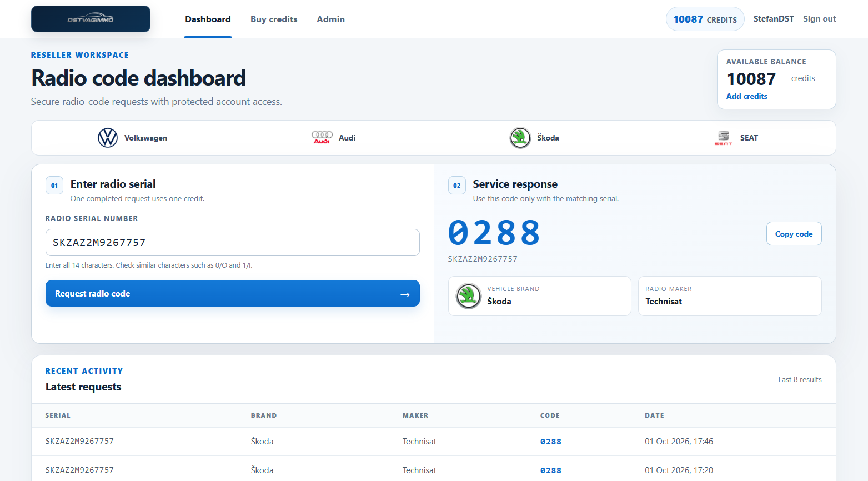This screenshot has width=868, height=481.
Task: Click the DATE column header
Action: [654, 415]
